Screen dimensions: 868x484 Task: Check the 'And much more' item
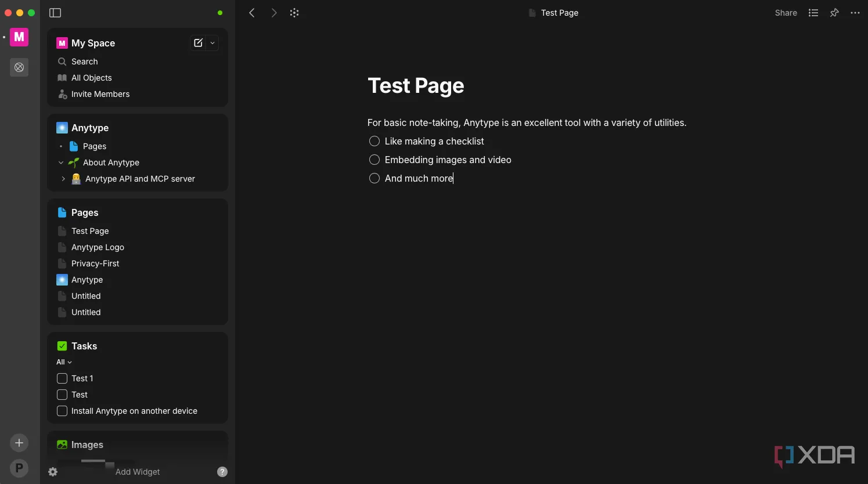(374, 178)
